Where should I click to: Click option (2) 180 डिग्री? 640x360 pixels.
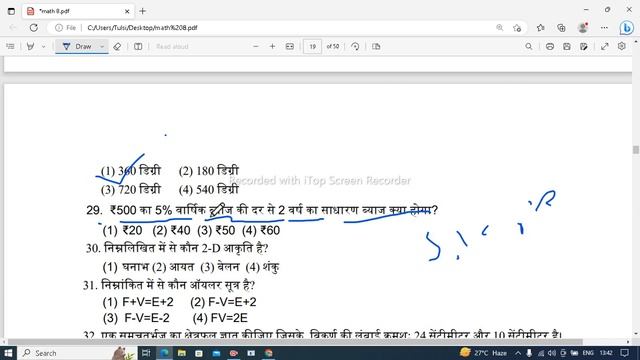click(209, 171)
